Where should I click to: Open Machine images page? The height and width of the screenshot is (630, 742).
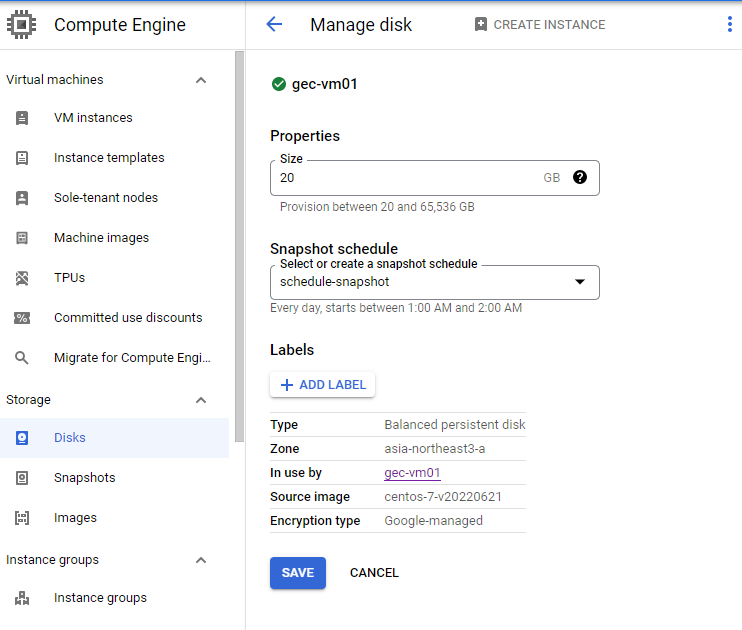(x=115, y=238)
